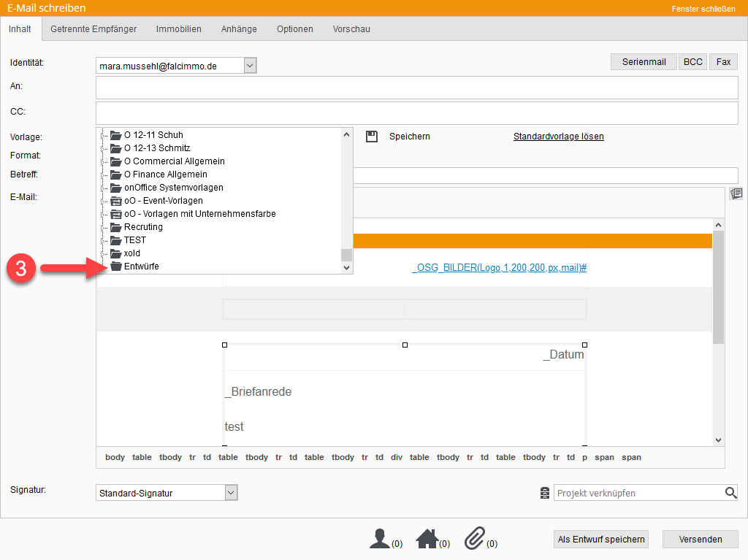Switch to the Anhänge tab
748x560 pixels.
(x=239, y=29)
